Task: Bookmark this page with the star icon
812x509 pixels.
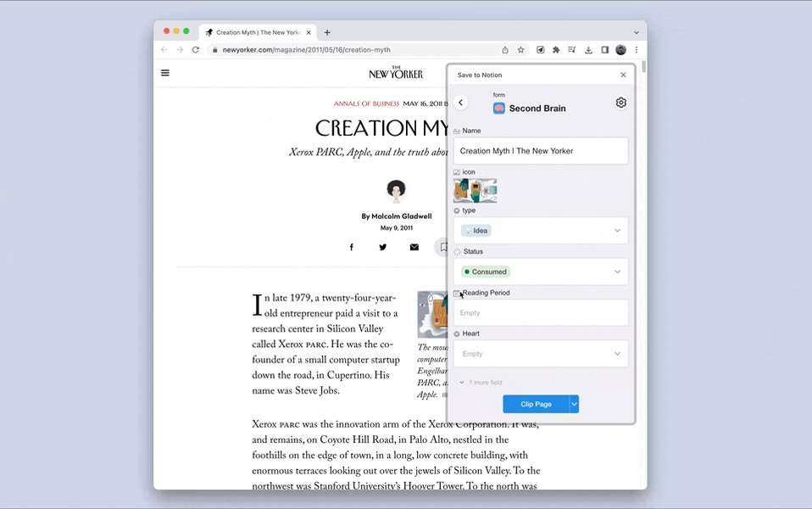Action: pos(521,50)
